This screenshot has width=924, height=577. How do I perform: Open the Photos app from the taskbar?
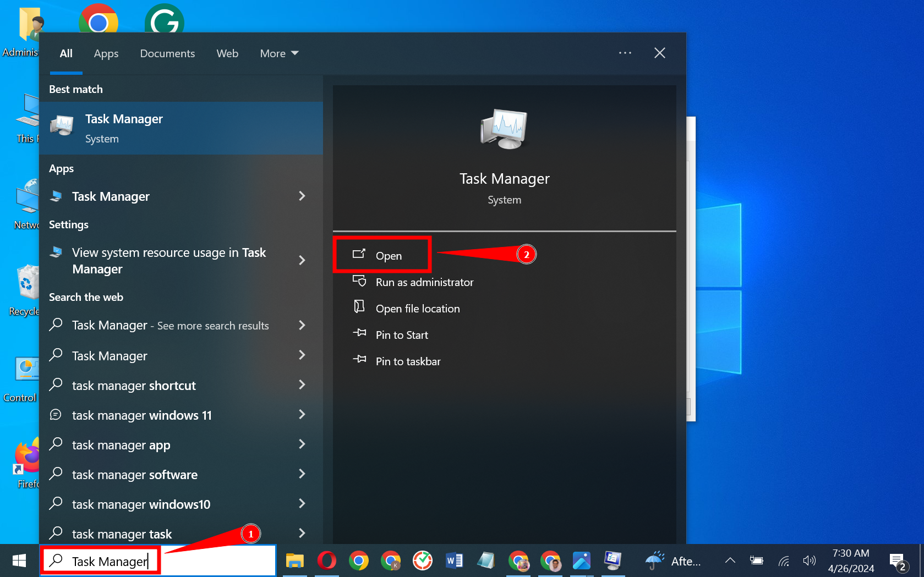[582, 560]
